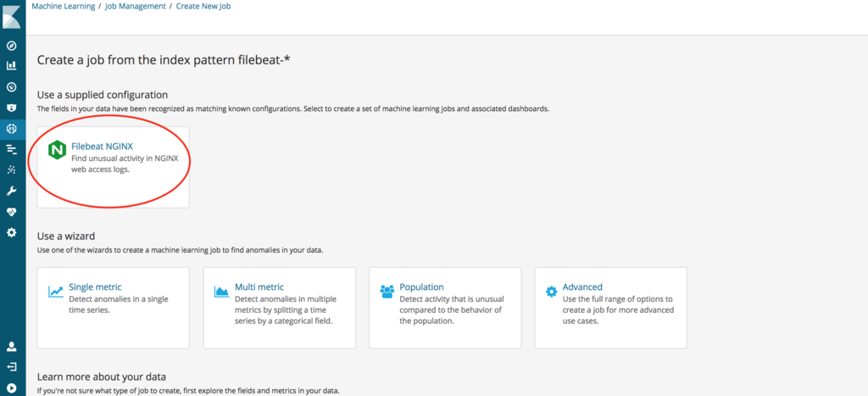The image size is (868, 396).
Task: Open Dashboard via the gauge icon
Action: 11,87
